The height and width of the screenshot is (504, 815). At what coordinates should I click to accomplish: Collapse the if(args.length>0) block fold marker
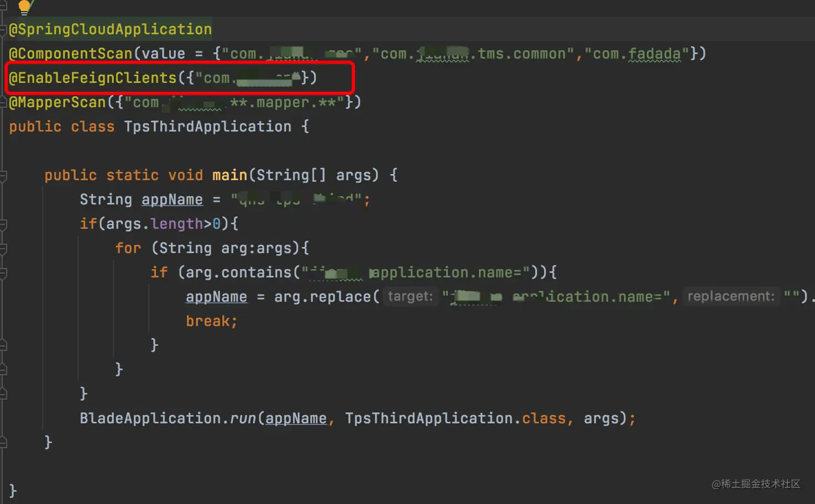(x=3, y=224)
